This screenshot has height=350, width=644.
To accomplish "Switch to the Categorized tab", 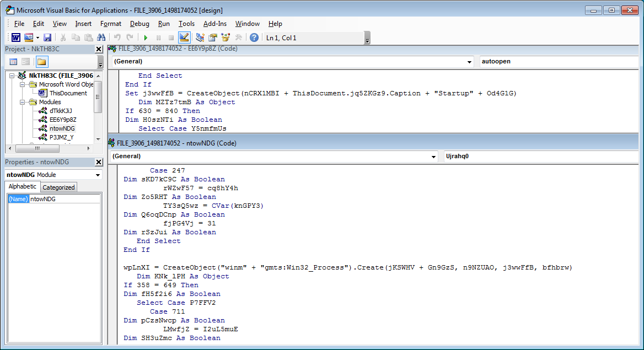I will click(59, 187).
